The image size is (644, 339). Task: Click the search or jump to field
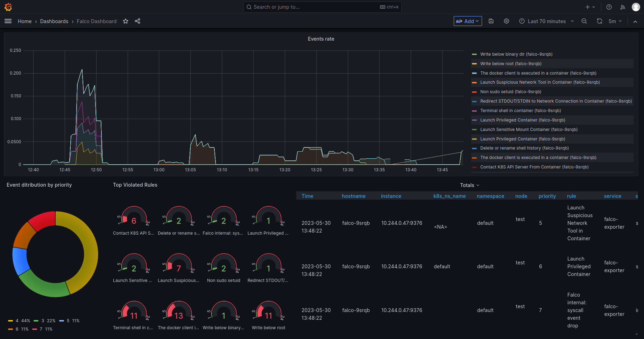(322, 7)
